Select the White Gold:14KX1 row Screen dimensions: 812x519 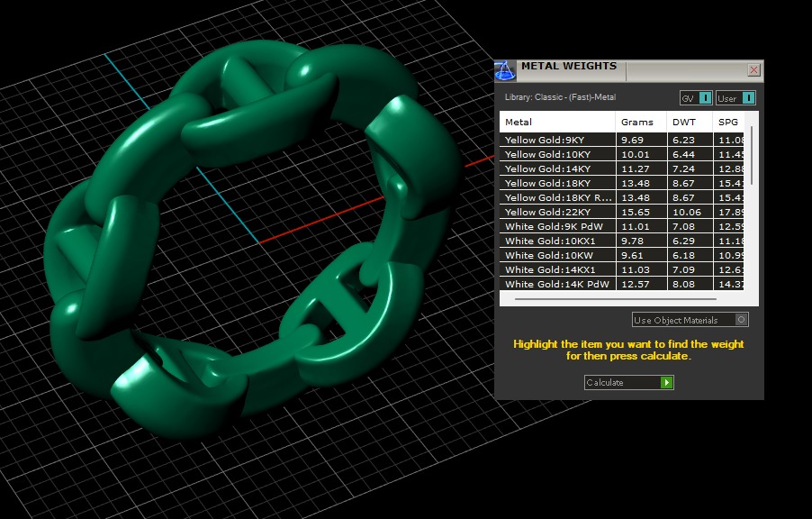click(x=622, y=269)
